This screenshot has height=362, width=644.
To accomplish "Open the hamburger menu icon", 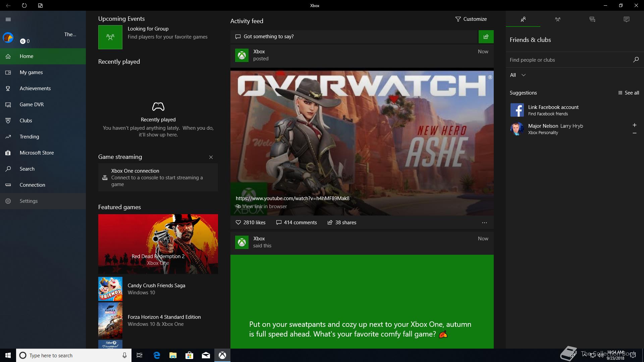I will click(8, 19).
